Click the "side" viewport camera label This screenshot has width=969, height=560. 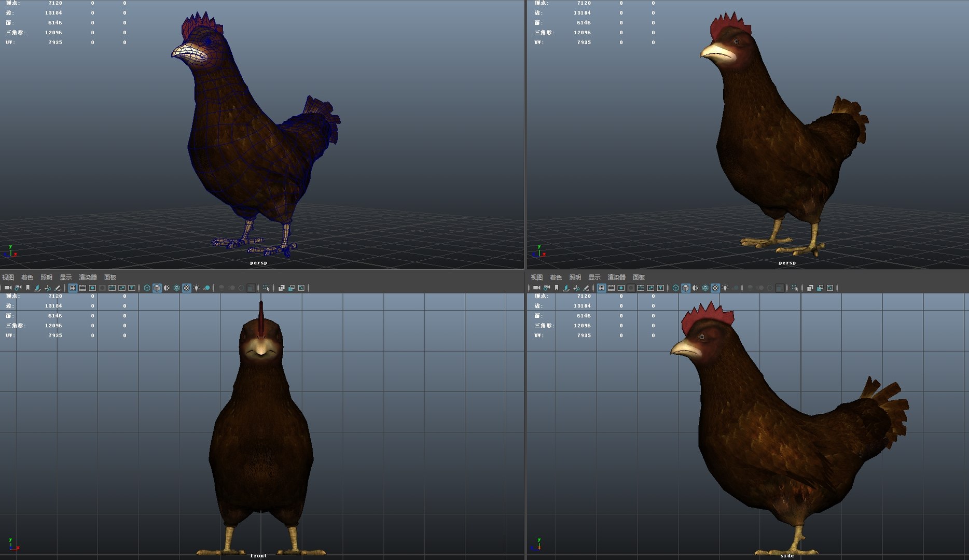coord(787,555)
